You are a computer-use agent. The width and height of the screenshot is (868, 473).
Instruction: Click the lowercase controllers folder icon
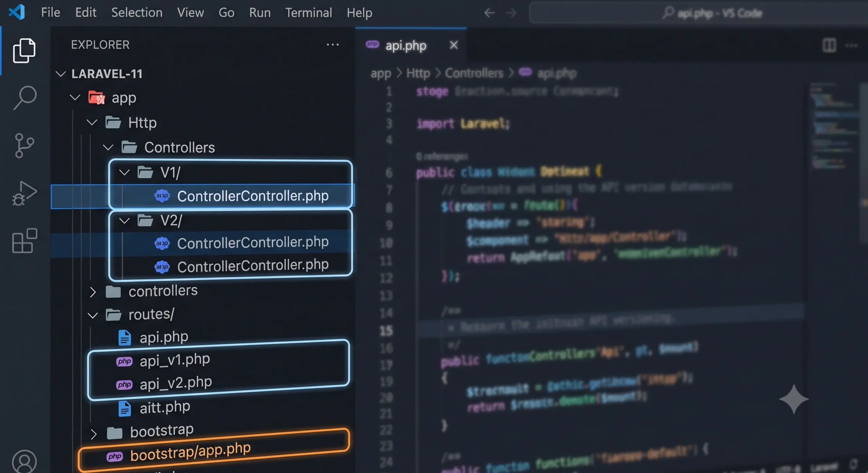113,291
